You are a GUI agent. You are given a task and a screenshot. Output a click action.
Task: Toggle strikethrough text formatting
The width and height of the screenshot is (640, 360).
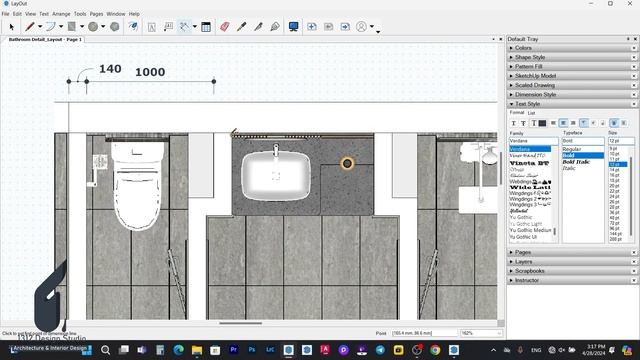click(x=523, y=123)
